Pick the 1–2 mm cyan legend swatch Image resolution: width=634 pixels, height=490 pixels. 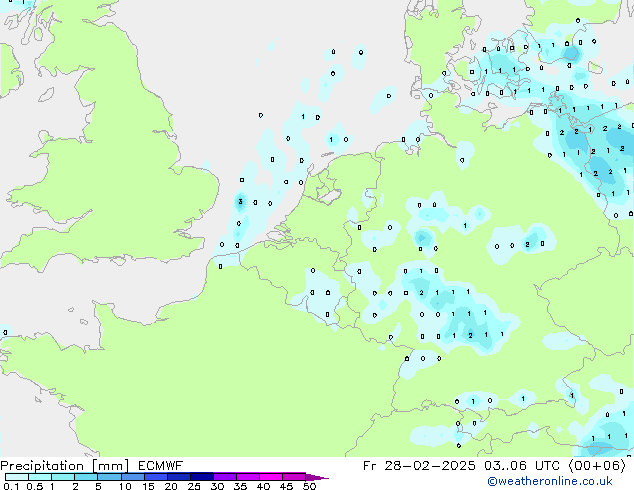63,477
